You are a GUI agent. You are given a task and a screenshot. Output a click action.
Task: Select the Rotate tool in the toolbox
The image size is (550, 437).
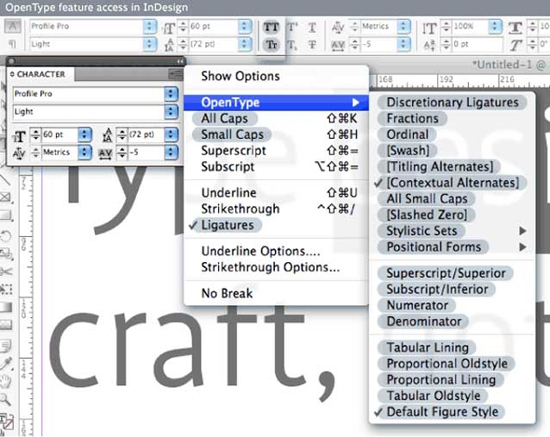pyautogui.click(x=6, y=236)
